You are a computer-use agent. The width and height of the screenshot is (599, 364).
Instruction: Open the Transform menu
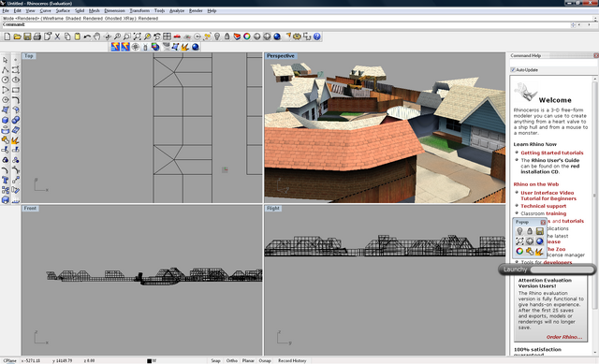[x=139, y=10]
